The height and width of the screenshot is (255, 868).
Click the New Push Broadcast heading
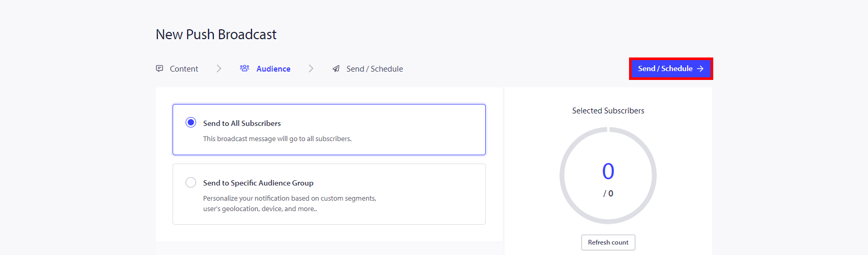coord(216,34)
